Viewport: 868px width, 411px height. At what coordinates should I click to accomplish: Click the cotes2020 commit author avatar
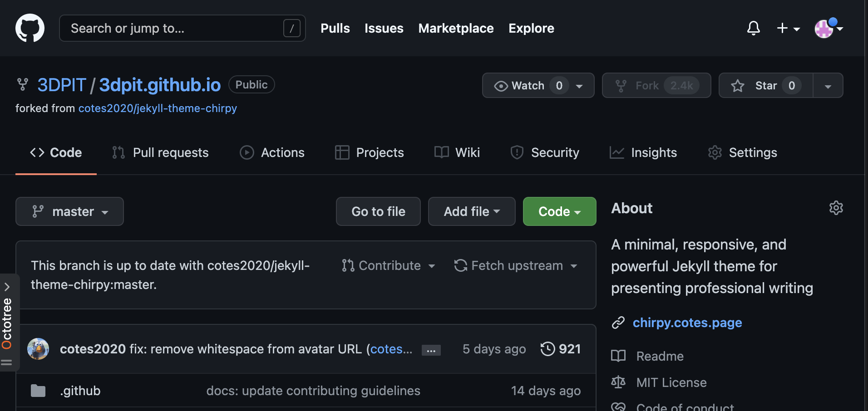point(38,349)
